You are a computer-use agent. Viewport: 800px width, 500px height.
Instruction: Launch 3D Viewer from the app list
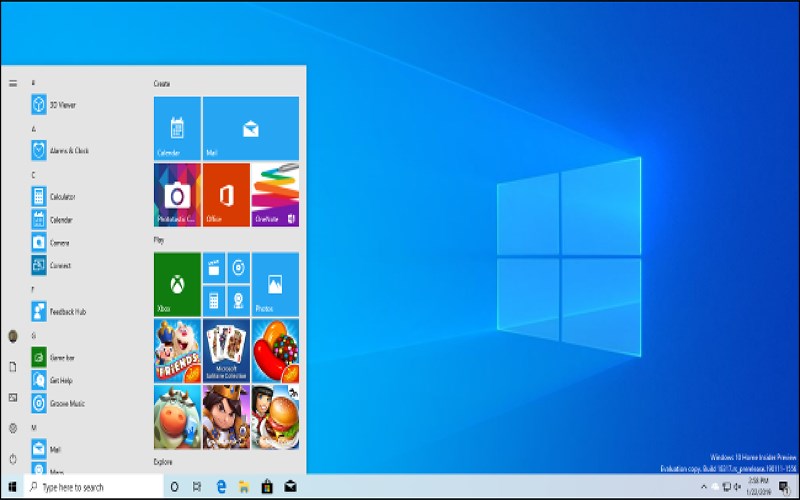click(x=54, y=105)
